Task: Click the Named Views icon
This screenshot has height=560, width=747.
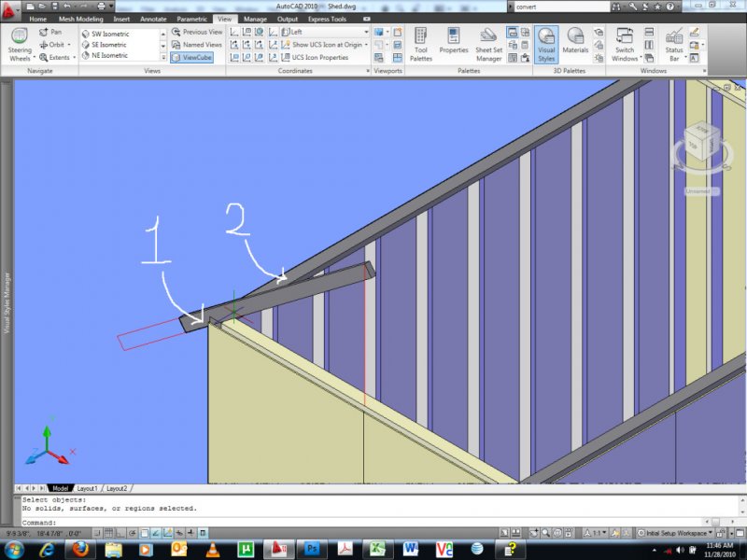Action: pyautogui.click(x=176, y=44)
